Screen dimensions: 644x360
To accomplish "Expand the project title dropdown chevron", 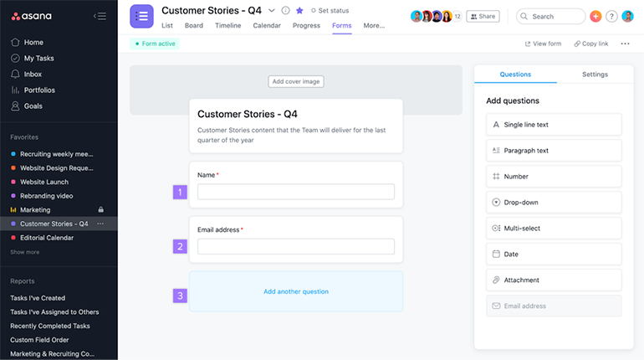I will [272, 11].
